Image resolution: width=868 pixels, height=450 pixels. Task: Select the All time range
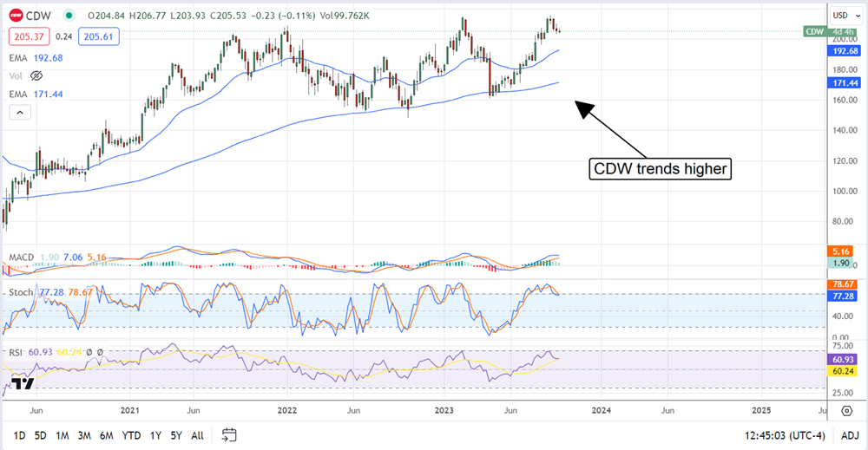pyautogui.click(x=197, y=435)
